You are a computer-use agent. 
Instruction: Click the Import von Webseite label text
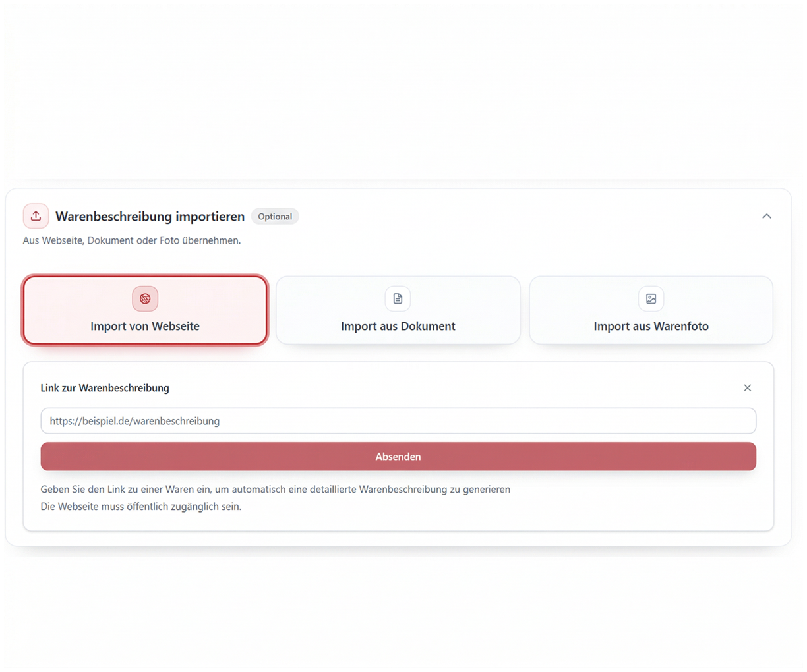point(145,326)
